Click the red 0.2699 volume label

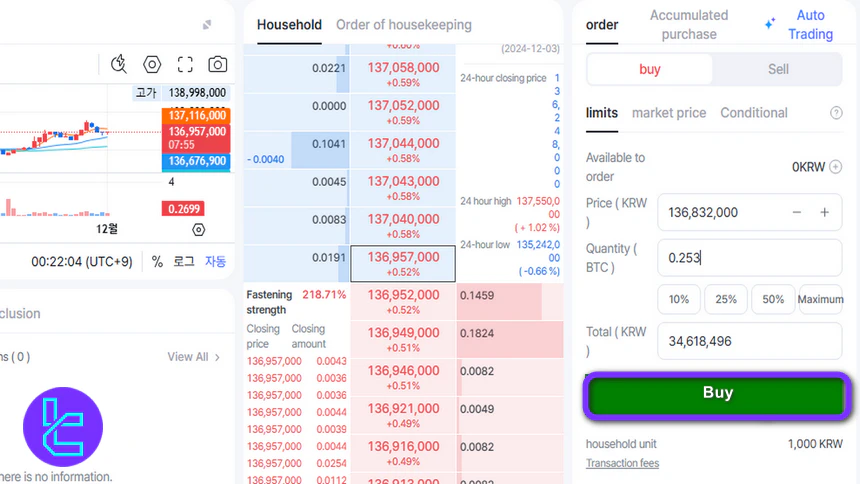coord(183,209)
